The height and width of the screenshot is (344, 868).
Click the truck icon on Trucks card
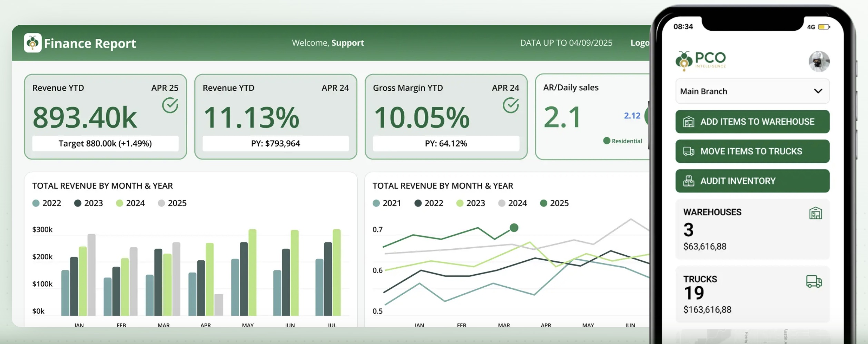[x=814, y=281]
